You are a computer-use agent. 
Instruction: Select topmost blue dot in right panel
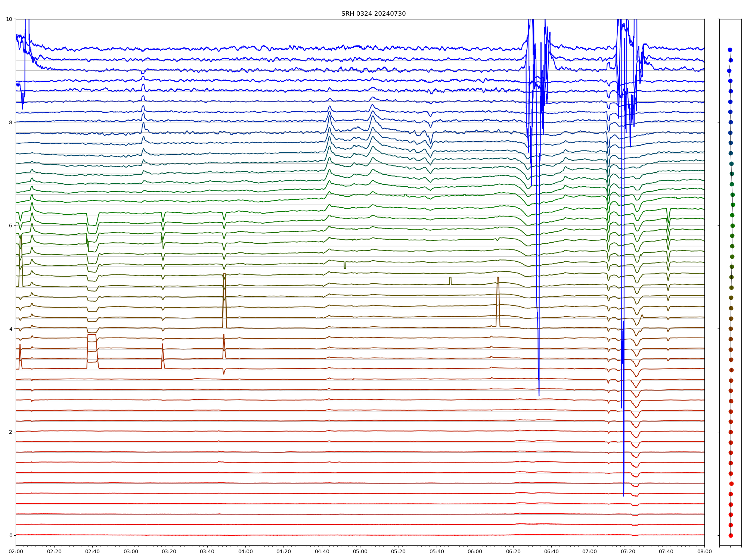(x=730, y=50)
